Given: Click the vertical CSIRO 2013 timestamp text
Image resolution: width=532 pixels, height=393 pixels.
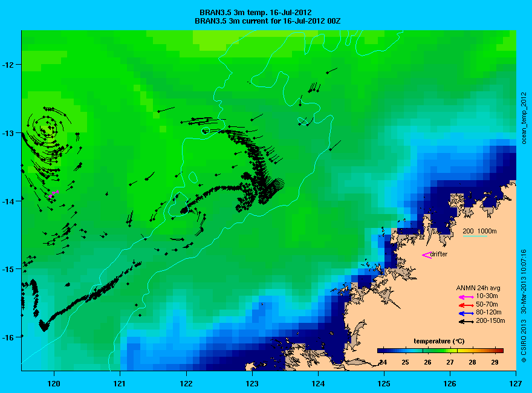Looking at the screenshot, I should click(524, 306).
